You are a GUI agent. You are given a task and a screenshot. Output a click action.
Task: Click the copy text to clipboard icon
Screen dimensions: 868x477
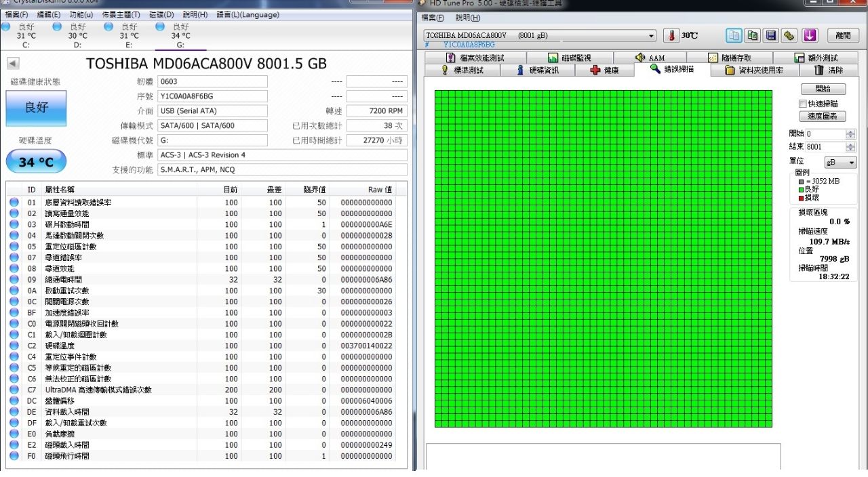pos(734,35)
